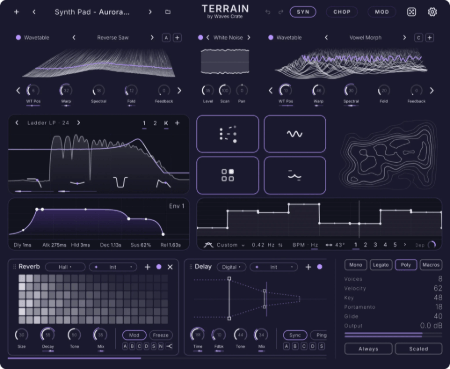Select next wavetable after Reverse Saw
This screenshot has width=450, height=369.
coord(152,38)
